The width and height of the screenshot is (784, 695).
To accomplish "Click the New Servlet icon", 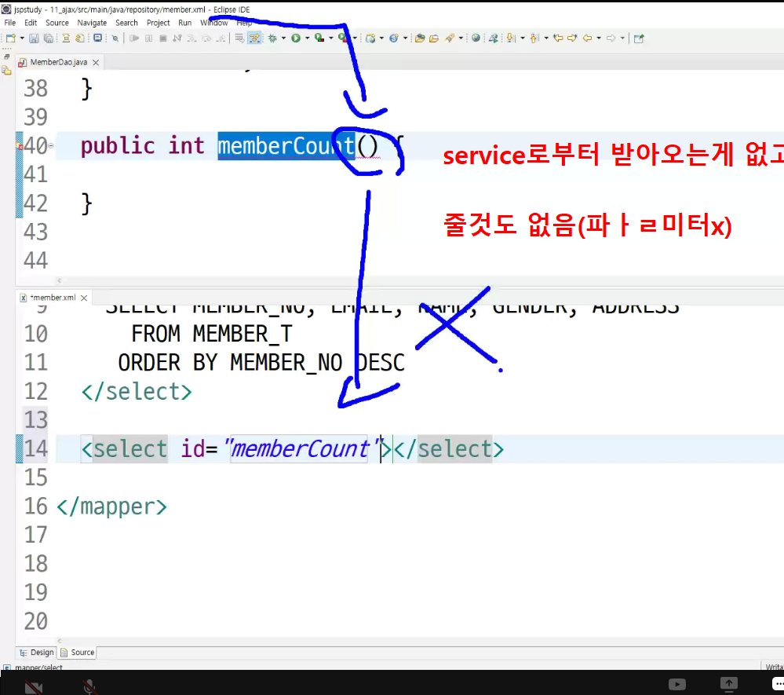I will click(x=394, y=38).
